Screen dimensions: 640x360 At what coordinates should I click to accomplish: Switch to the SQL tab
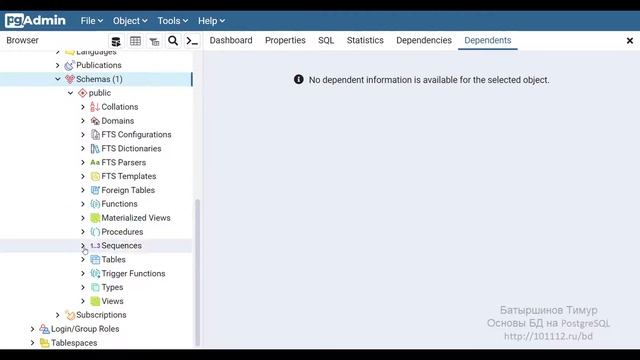(326, 40)
